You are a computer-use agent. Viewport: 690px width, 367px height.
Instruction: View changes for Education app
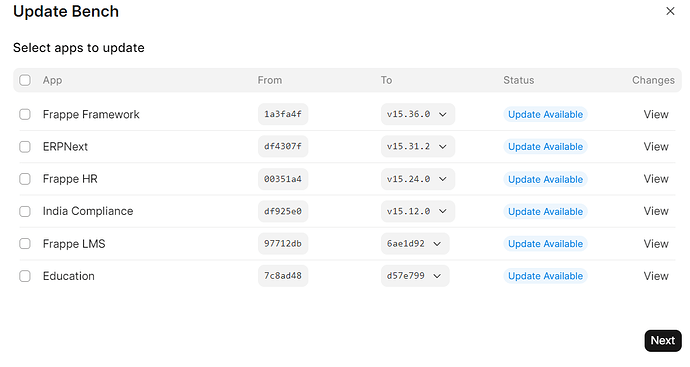pos(656,276)
